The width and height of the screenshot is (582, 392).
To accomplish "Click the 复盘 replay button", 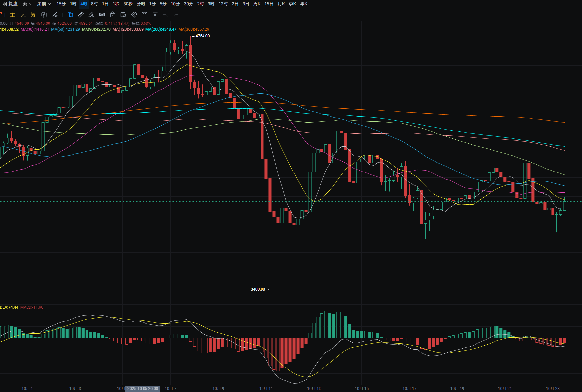I will point(10,4).
